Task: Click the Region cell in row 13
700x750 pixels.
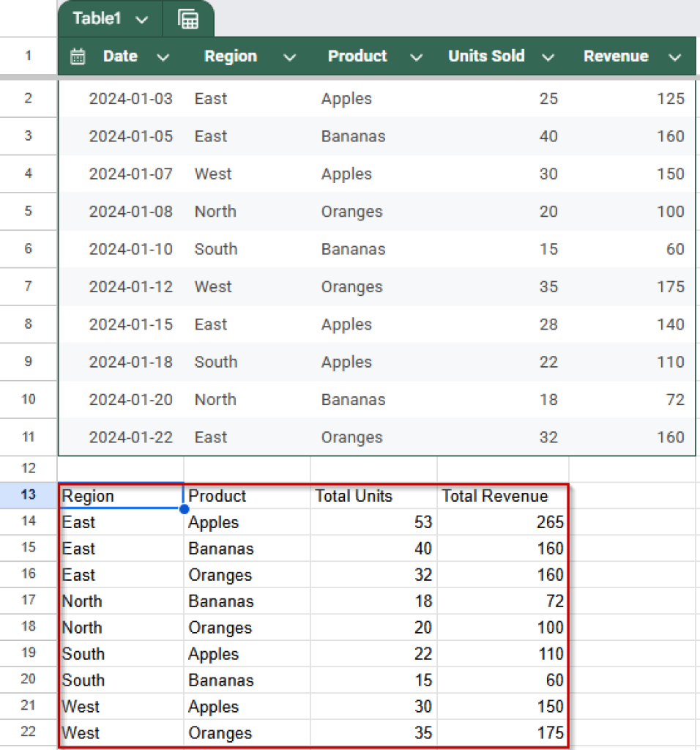Action: (x=88, y=496)
